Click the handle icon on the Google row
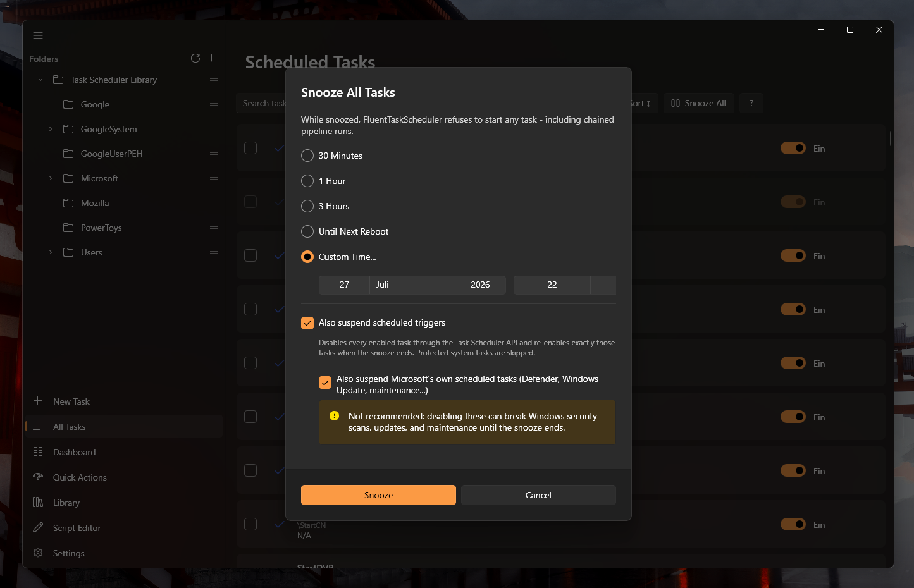914x588 pixels. coord(214,104)
